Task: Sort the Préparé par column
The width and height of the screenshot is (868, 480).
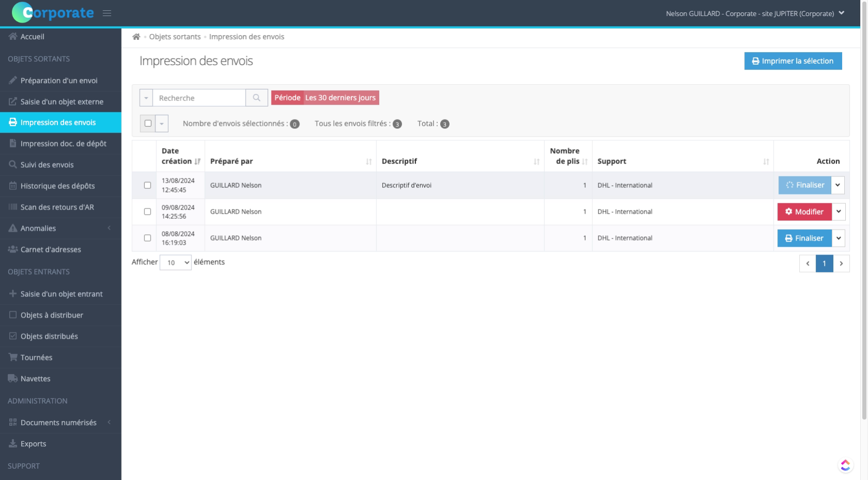Action: tap(369, 161)
